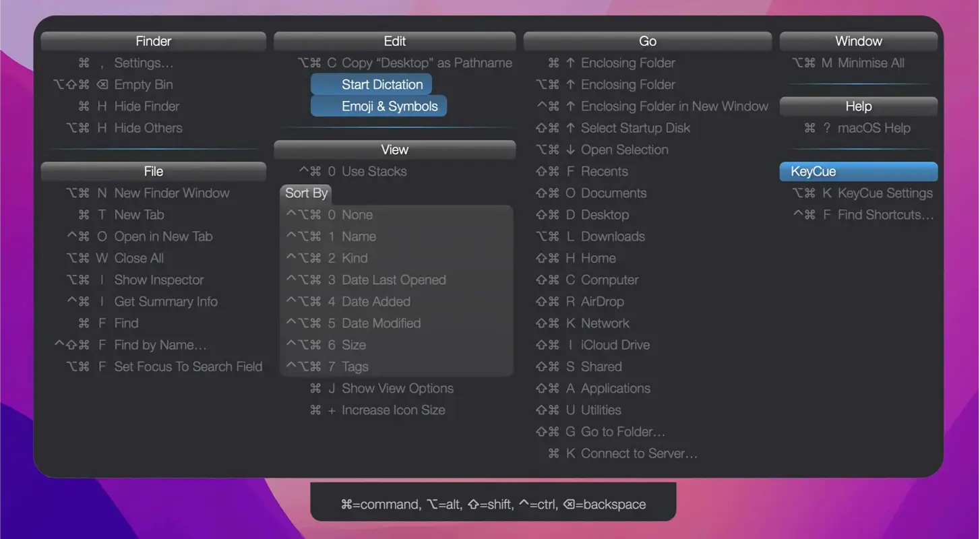Click the Go section header

[647, 42]
